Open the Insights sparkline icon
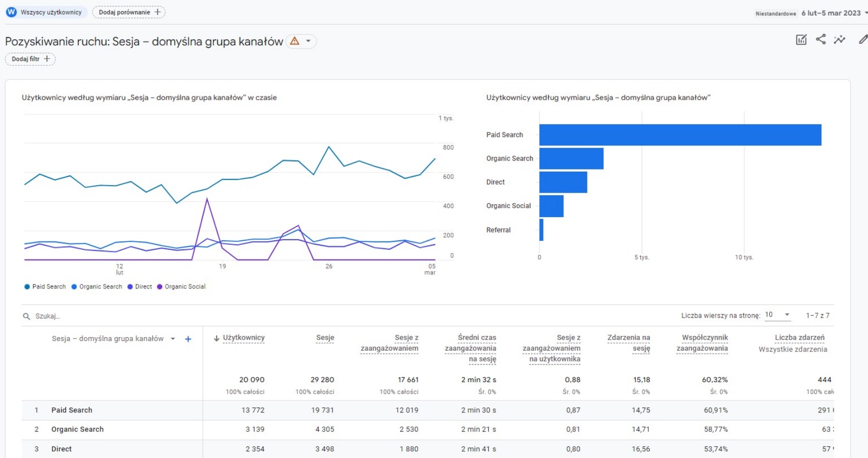This screenshot has height=458, width=868. pyautogui.click(x=839, y=40)
